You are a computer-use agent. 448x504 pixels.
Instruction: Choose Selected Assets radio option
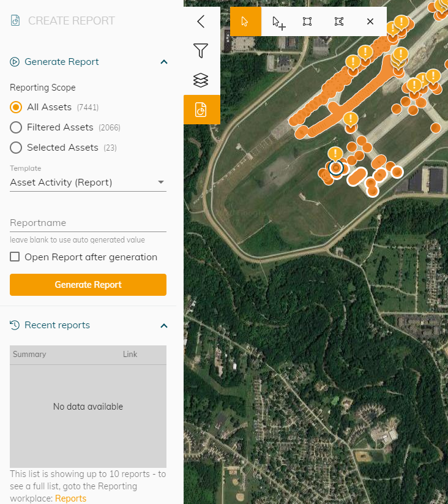pyautogui.click(x=17, y=148)
